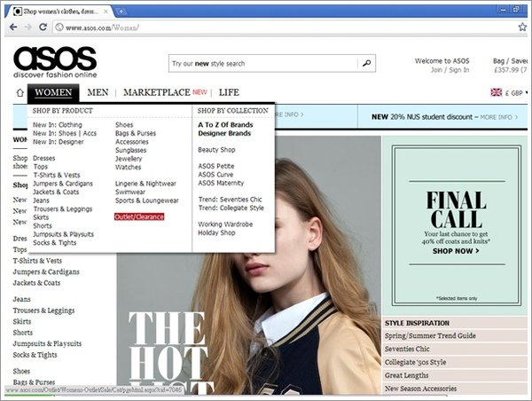The width and height of the screenshot is (532, 401).
Task: Choose T-Shirts & Vests in dropdown
Action: [x=57, y=175]
